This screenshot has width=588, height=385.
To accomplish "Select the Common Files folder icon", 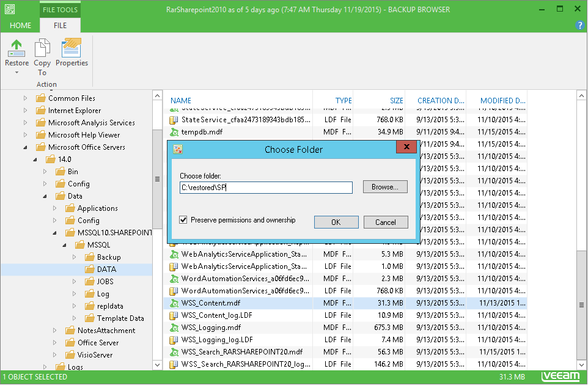I will (x=40, y=98).
